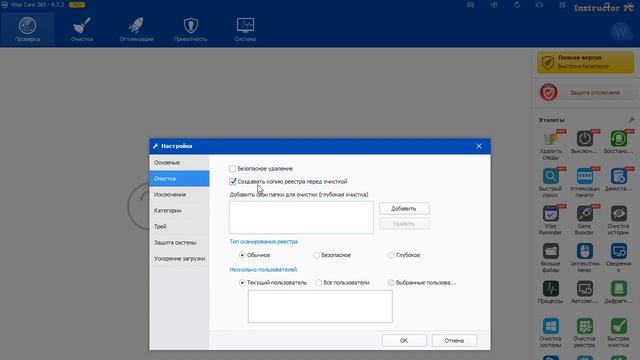Click the Удалить button in settings
Image resolution: width=640 pixels, height=360 pixels.
point(404,224)
